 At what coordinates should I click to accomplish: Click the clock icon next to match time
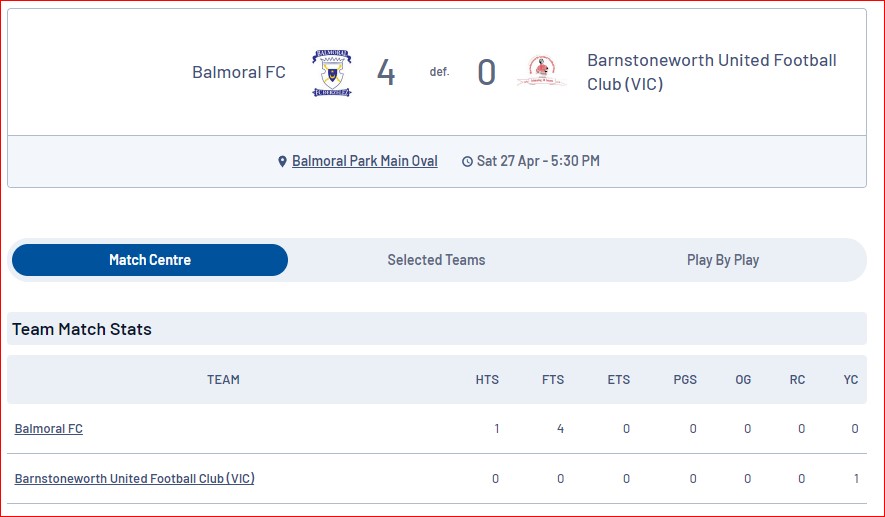coord(467,162)
